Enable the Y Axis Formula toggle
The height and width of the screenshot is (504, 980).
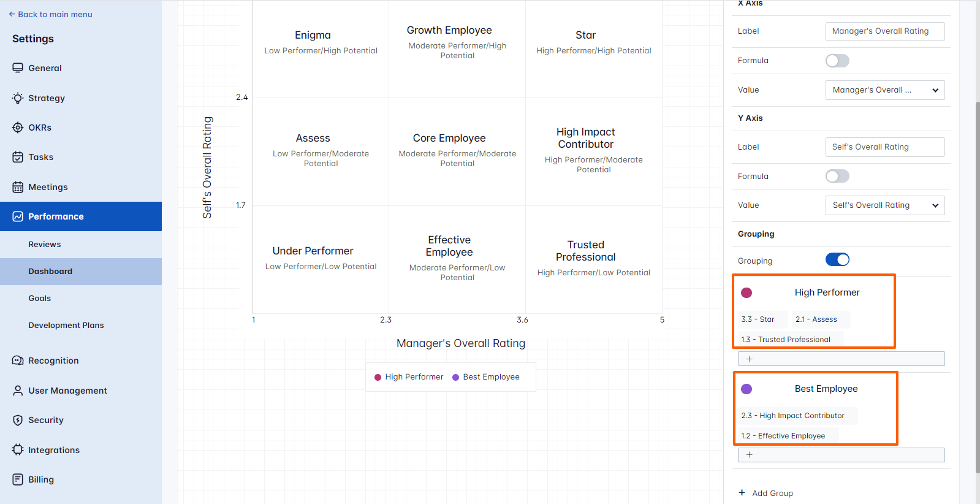pos(837,177)
